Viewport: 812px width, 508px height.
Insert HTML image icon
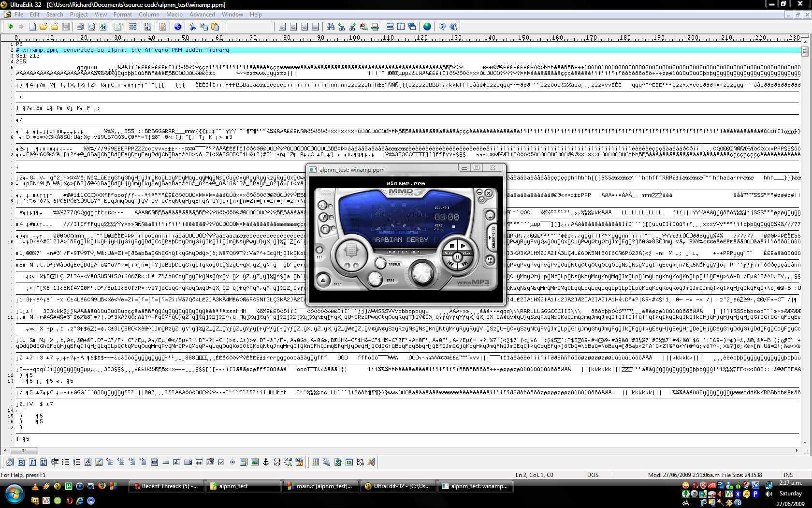pos(255,462)
